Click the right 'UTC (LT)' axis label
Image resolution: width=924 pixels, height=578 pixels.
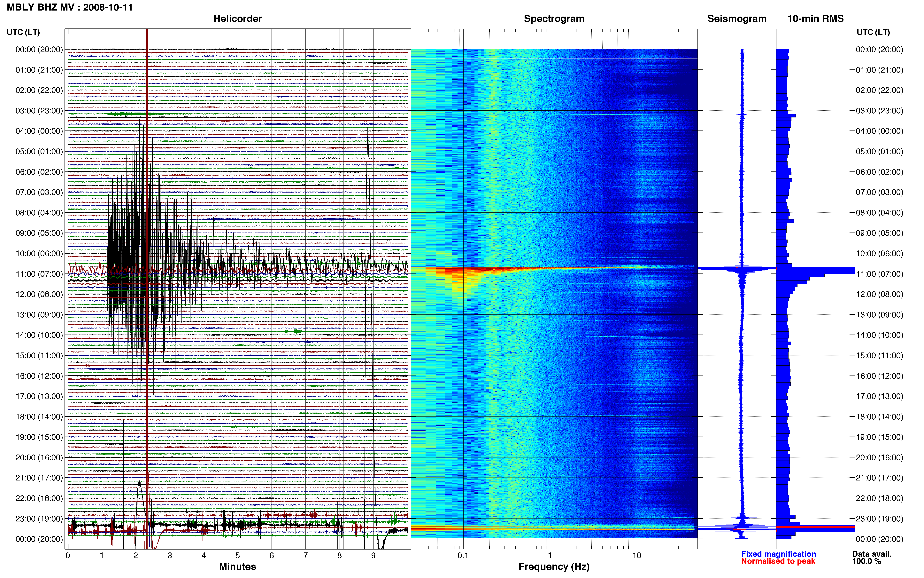(x=873, y=32)
